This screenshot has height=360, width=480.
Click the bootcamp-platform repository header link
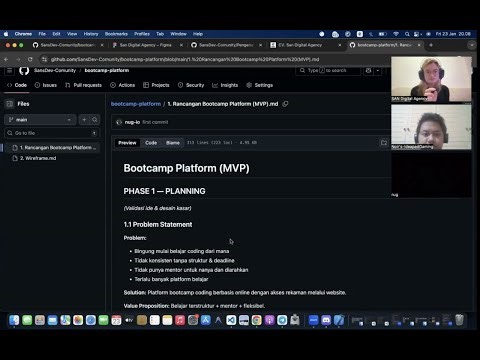click(107, 70)
